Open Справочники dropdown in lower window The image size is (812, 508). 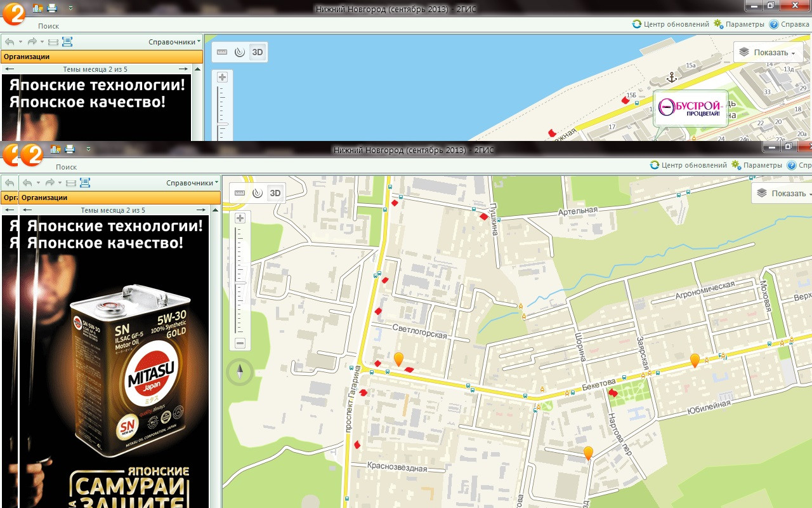tap(192, 183)
